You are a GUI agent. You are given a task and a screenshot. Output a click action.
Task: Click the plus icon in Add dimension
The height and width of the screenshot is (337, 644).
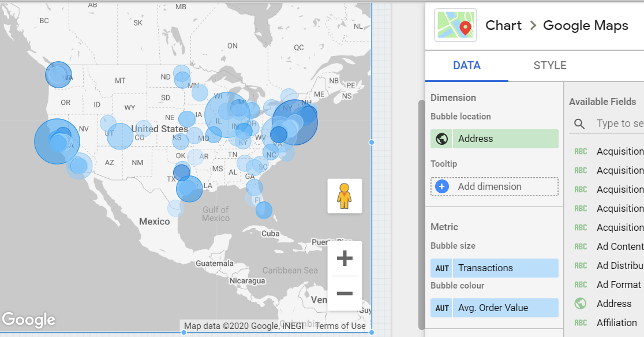[x=442, y=187]
